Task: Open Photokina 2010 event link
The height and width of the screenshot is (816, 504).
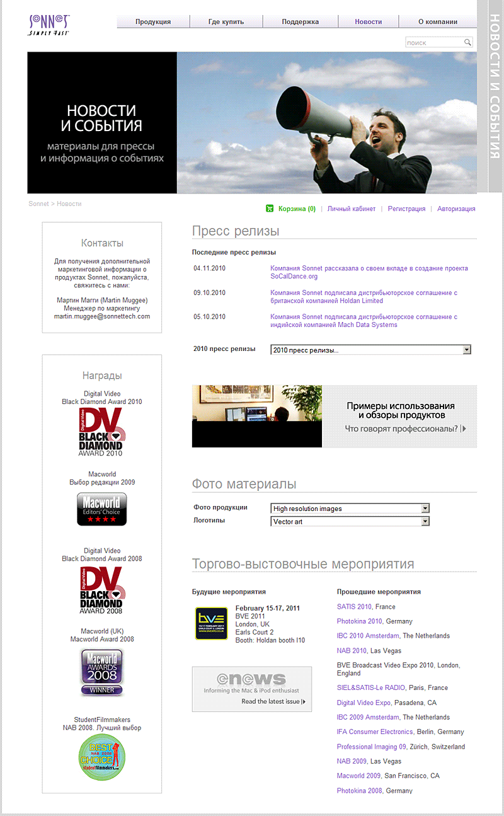Action: coord(360,621)
